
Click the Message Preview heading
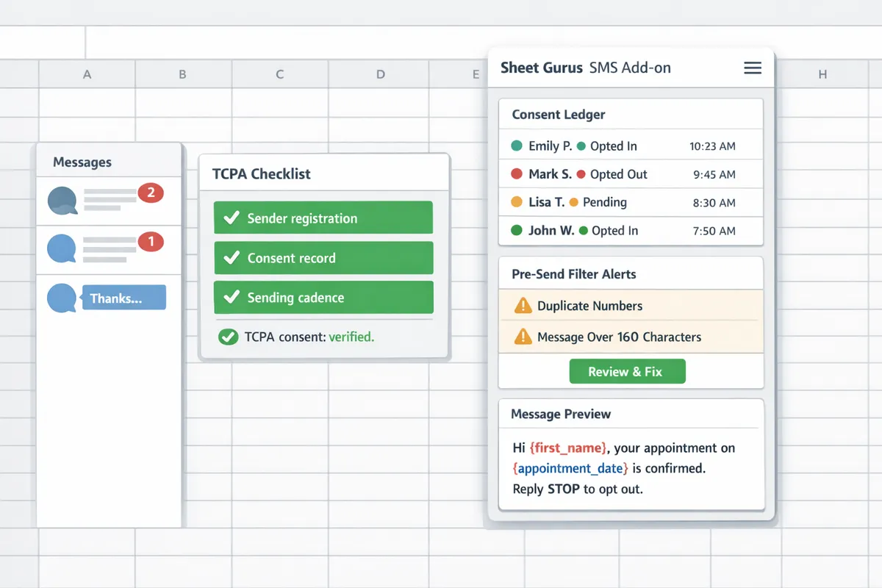pos(561,414)
